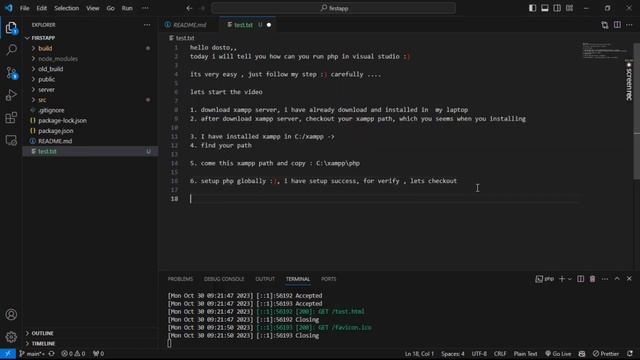Open package-lock.json in explorer

pyautogui.click(x=91, y=120)
